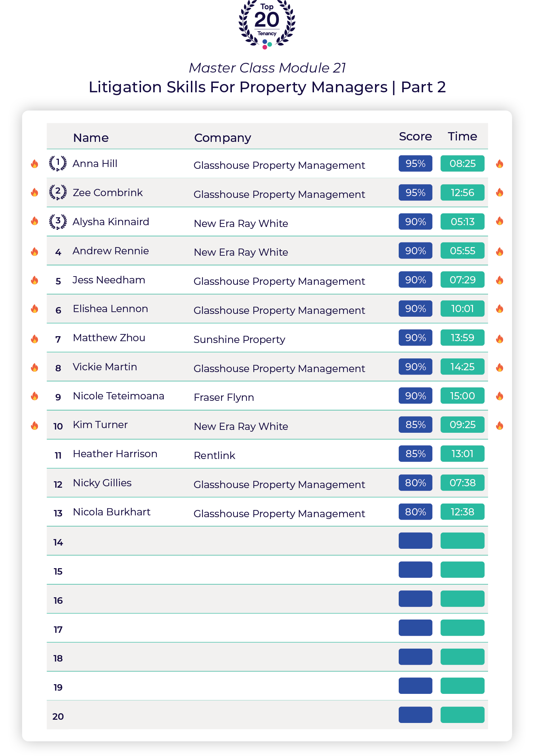Select the name Nicky Gillies
Screen dimensions: 534x756
[x=102, y=483]
